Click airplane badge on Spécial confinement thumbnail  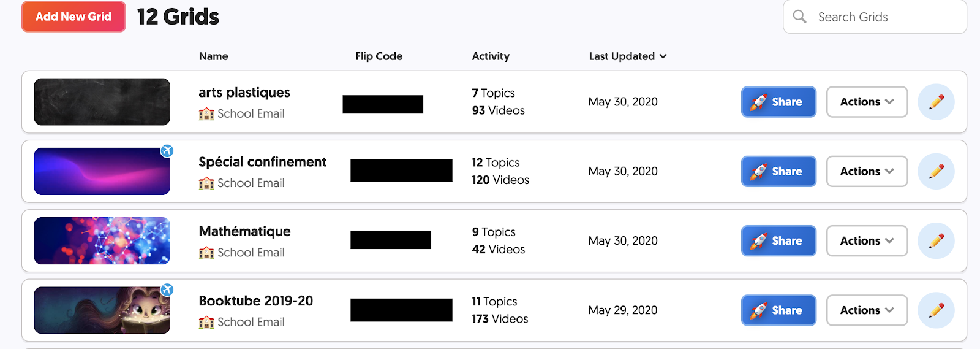tap(167, 151)
